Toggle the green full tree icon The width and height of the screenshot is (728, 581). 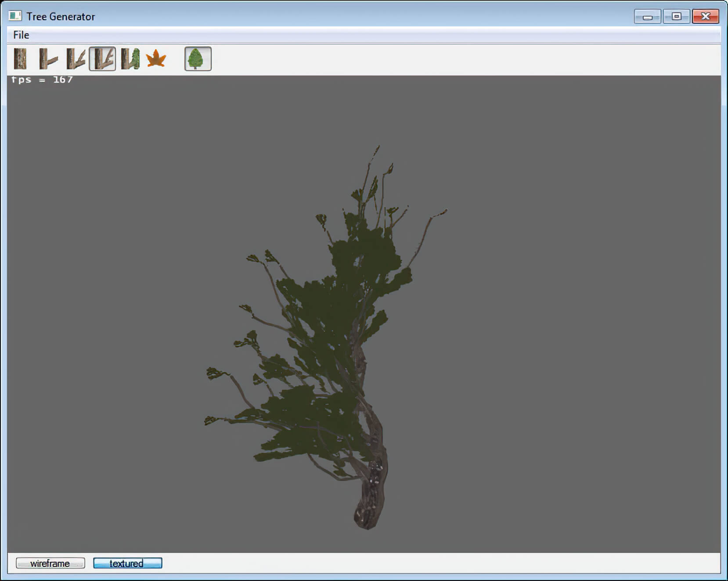coord(198,59)
